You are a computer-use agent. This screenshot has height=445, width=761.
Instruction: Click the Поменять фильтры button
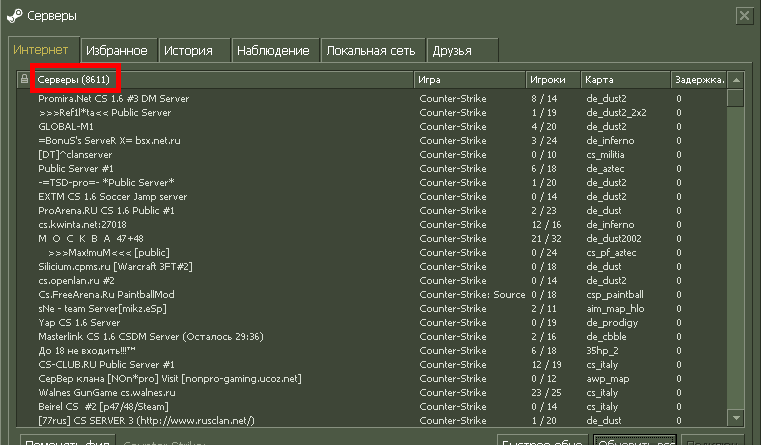click(68, 441)
